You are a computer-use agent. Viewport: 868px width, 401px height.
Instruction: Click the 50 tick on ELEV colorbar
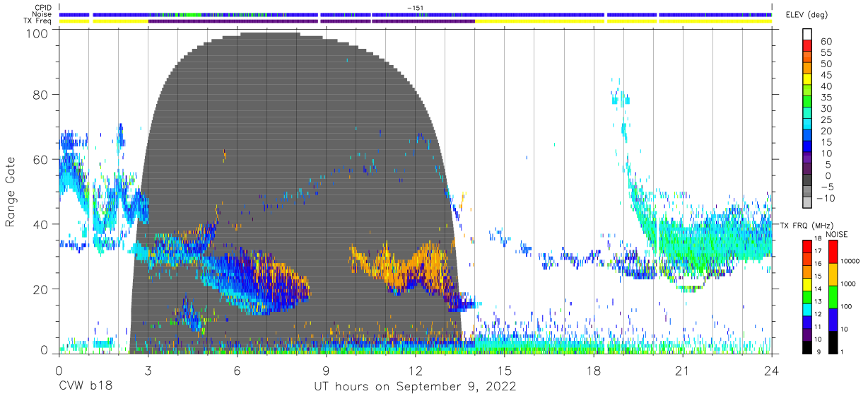826,64
